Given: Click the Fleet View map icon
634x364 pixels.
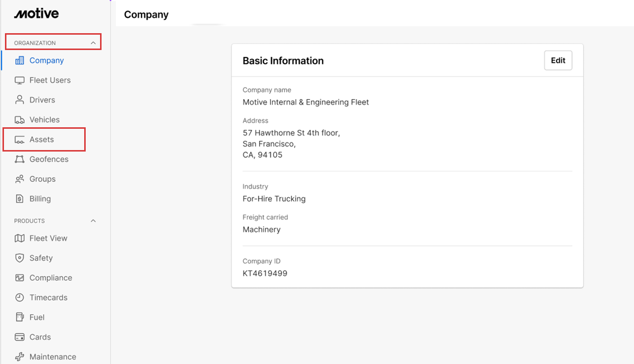Looking at the screenshot, I should click(x=19, y=238).
